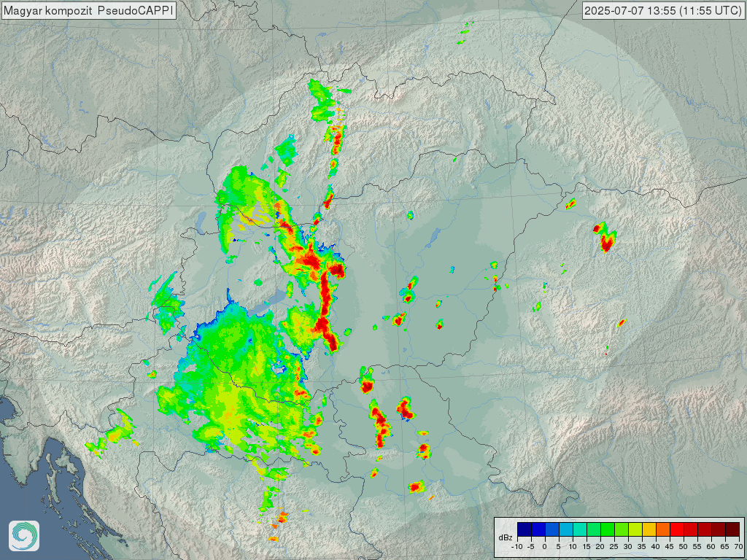Click the '70' legend scale value
The height and width of the screenshot is (560, 747).
click(738, 547)
